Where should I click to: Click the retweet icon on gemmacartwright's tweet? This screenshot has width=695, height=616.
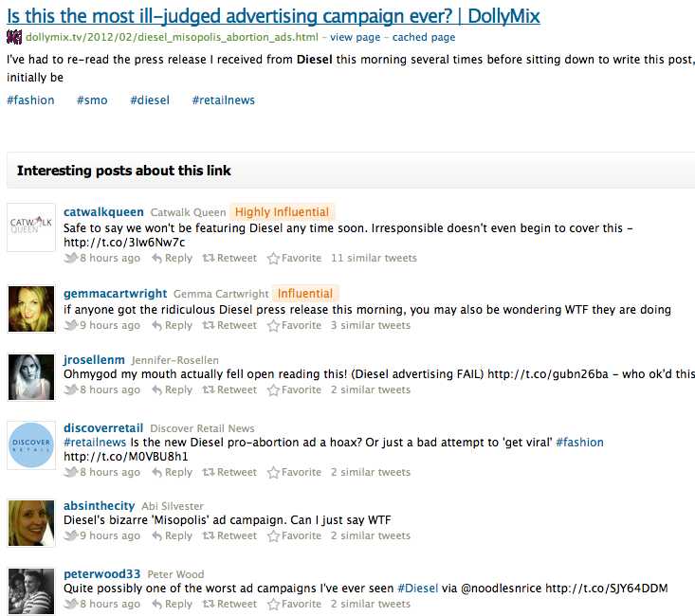click(x=209, y=325)
